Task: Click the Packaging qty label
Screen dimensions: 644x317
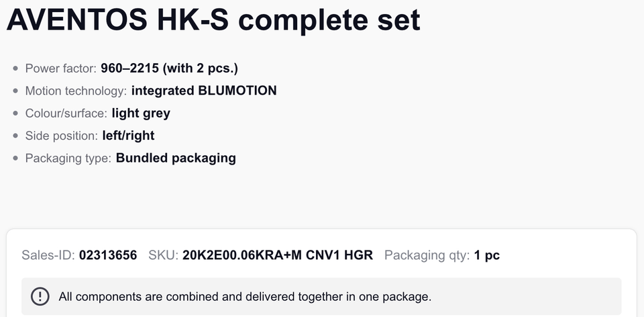Action: click(427, 255)
